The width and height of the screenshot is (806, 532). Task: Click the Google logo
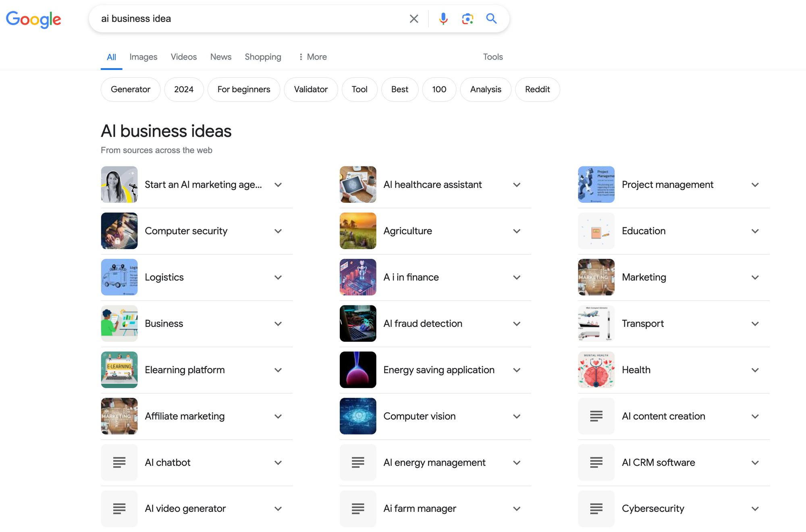coord(33,19)
